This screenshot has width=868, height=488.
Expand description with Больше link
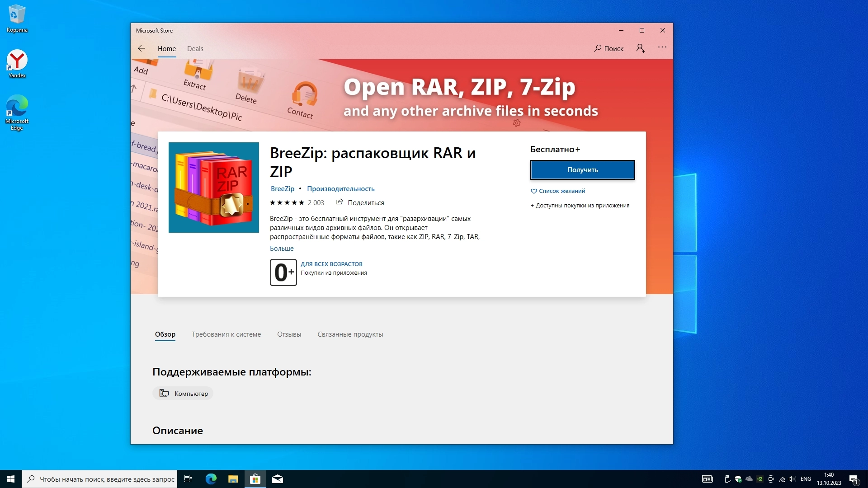(x=282, y=249)
